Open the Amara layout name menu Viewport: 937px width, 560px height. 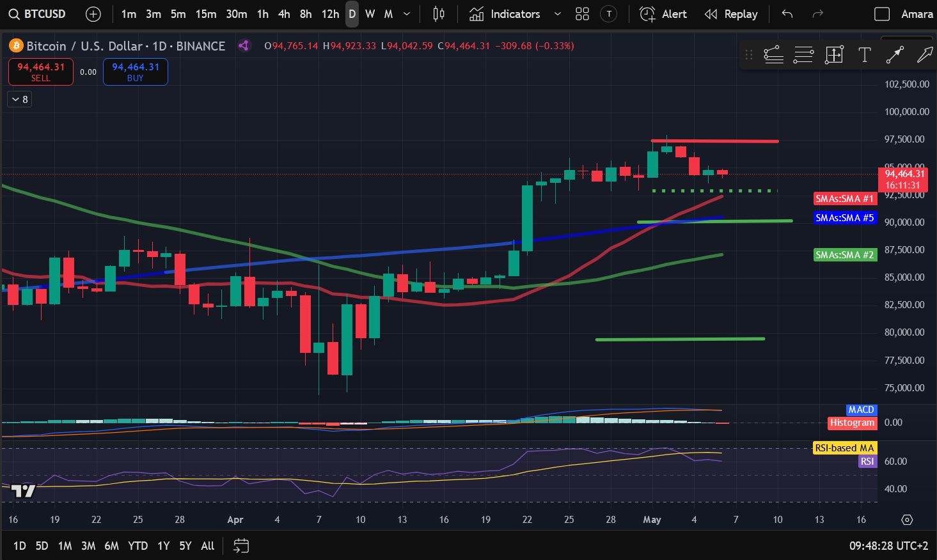(x=917, y=14)
